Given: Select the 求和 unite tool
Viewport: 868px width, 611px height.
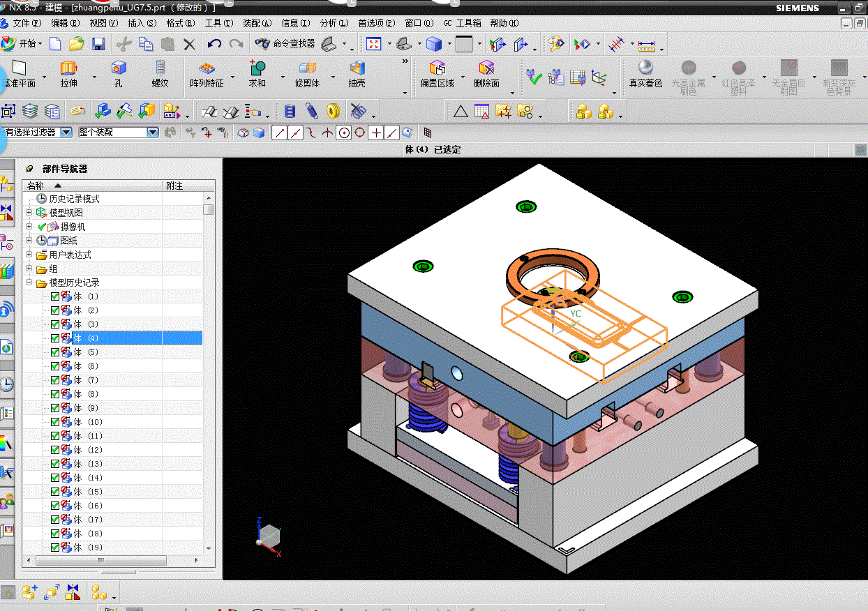Looking at the screenshot, I should coord(257,74).
